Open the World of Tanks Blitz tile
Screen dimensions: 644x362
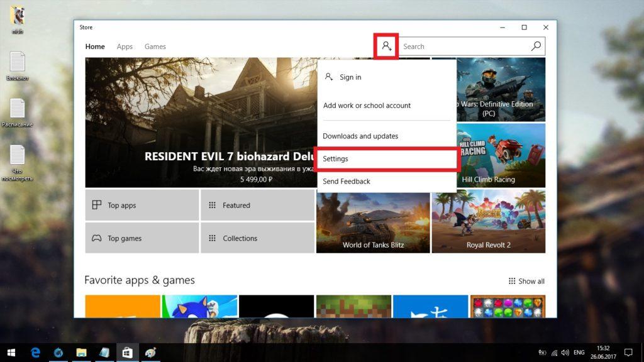373,222
